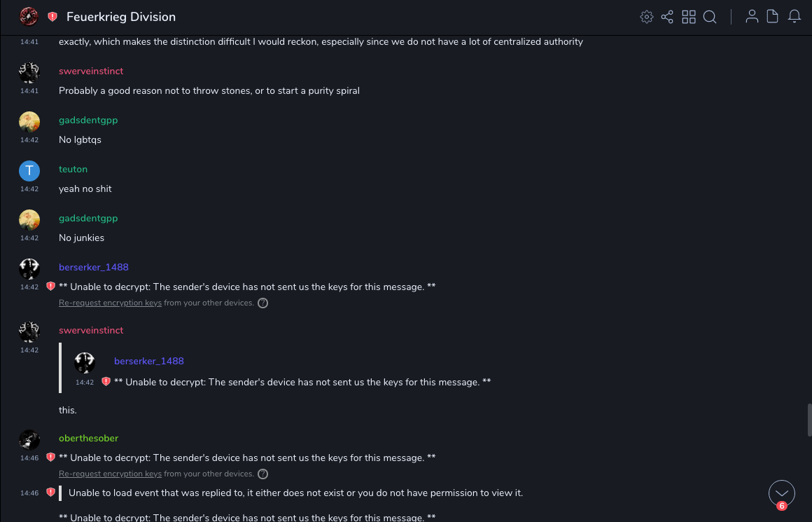Click quoted berserker_1488 name in reply

[x=148, y=362]
